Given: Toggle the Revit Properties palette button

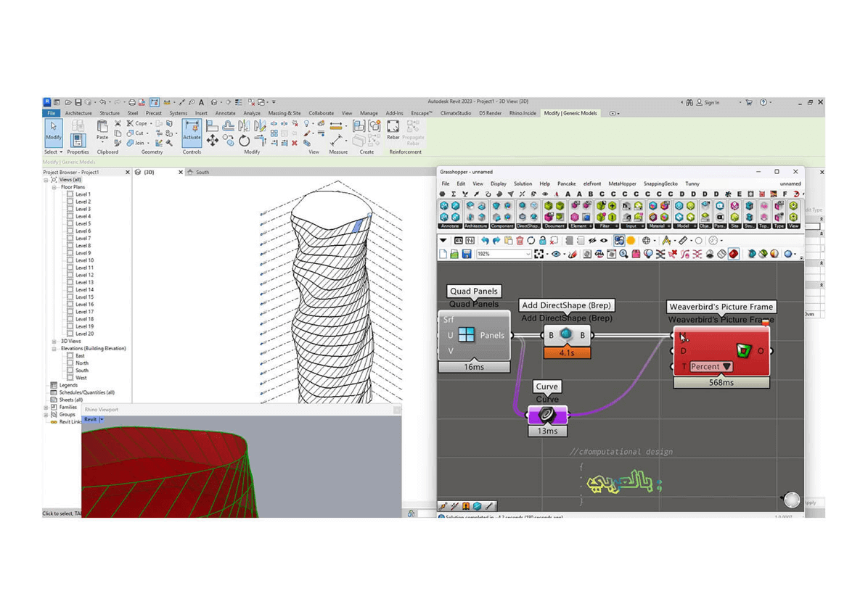Looking at the screenshot, I should (78, 138).
